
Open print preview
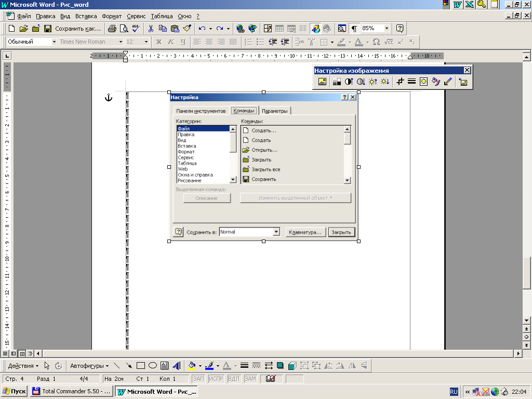click(124, 29)
